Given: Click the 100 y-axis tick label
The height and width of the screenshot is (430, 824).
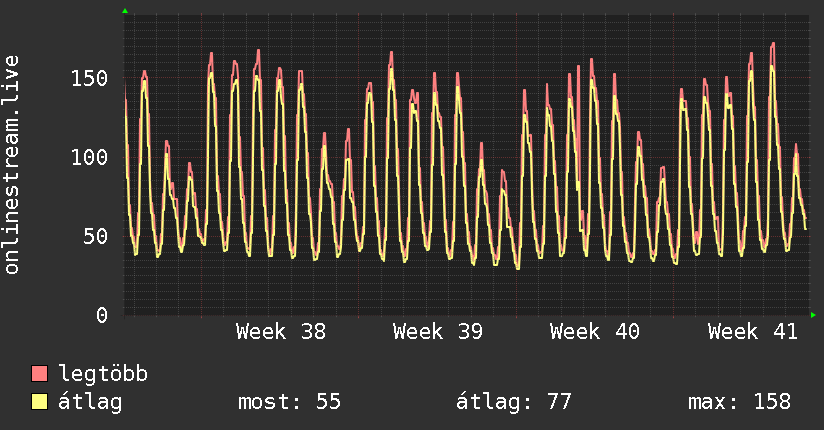Looking at the screenshot, I should [x=89, y=157].
